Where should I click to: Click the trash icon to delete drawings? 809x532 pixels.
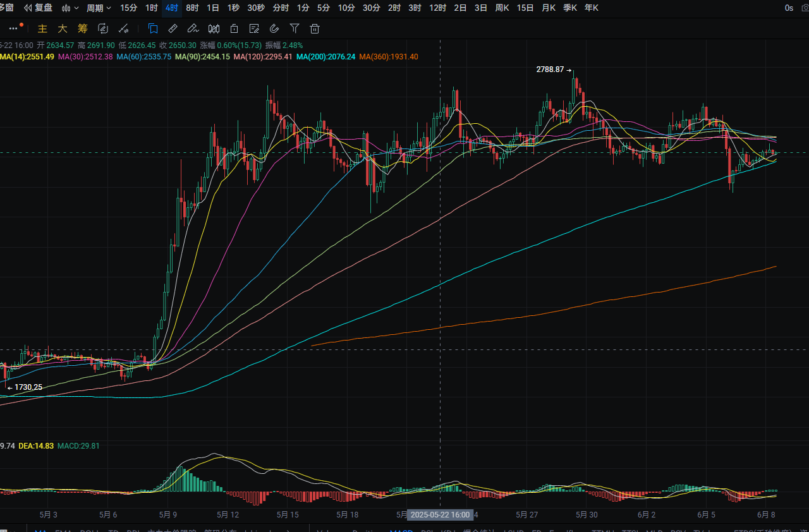(x=315, y=28)
